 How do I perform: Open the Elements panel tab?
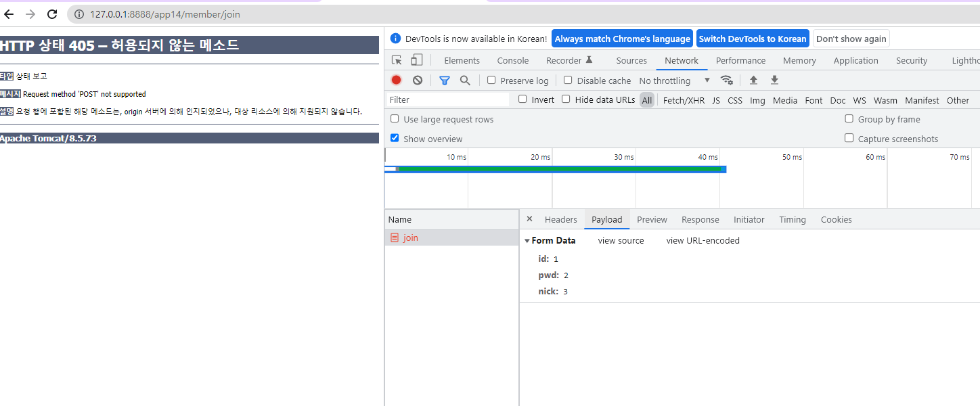click(x=462, y=60)
